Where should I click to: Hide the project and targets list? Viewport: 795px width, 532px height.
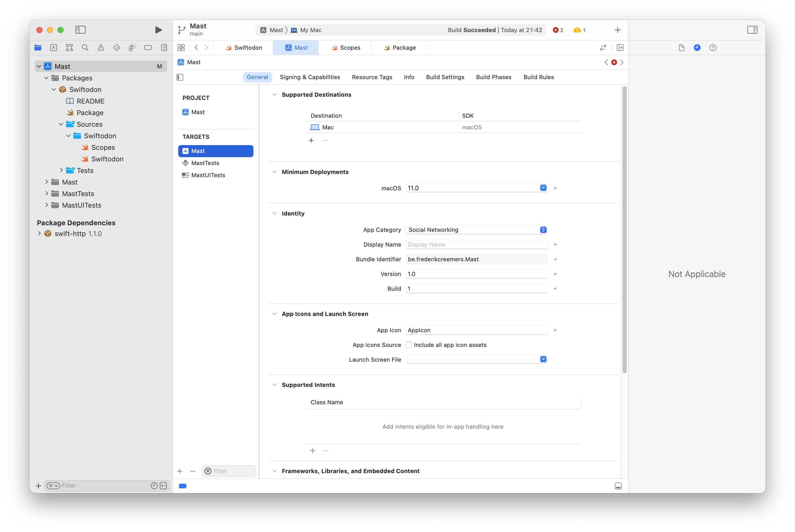pos(180,77)
